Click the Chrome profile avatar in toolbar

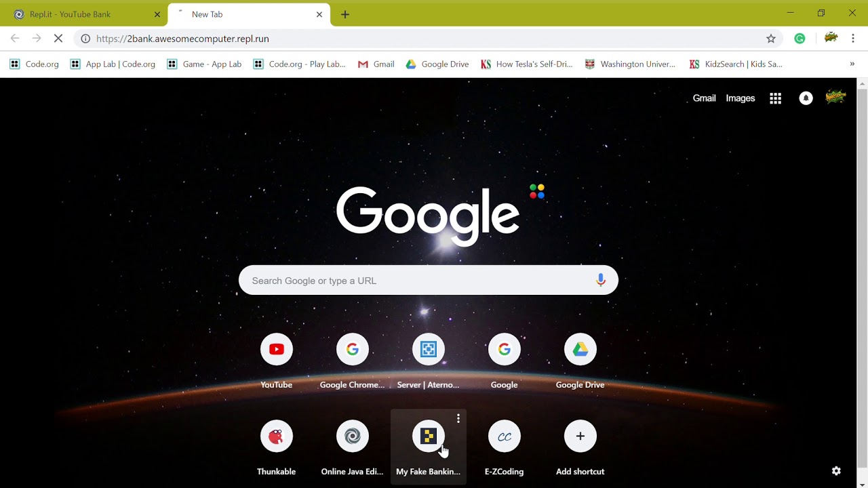point(831,38)
